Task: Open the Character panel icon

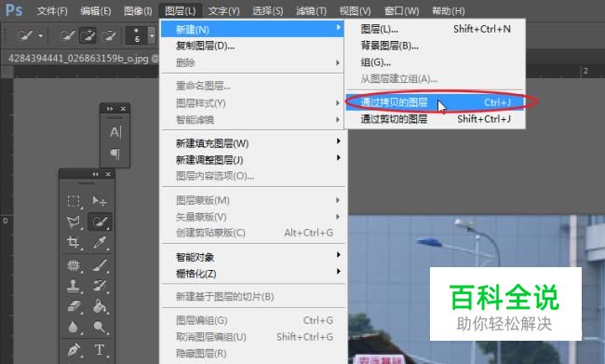Action: [115, 132]
